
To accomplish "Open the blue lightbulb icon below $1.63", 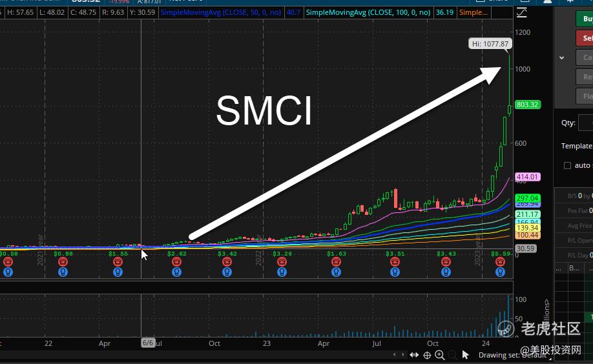I will 336,272.
